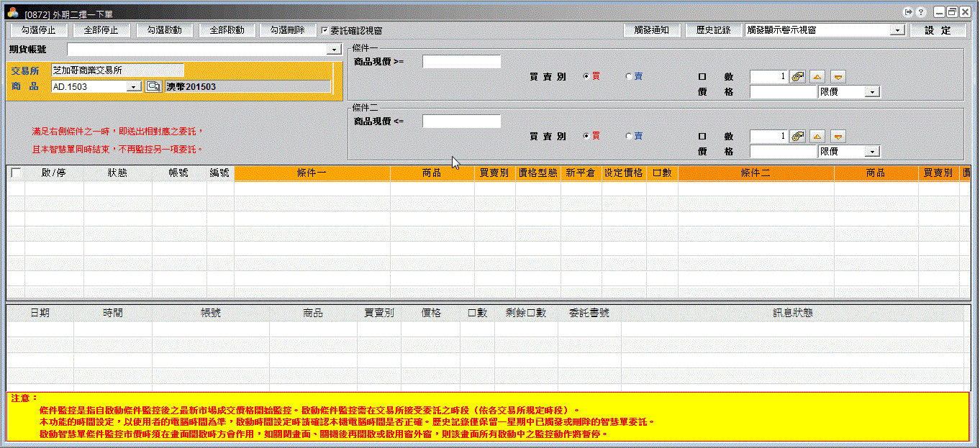Click the help question mark icon
Image resolution: width=980 pixels, height=448 pixels.
click(920, 12)
